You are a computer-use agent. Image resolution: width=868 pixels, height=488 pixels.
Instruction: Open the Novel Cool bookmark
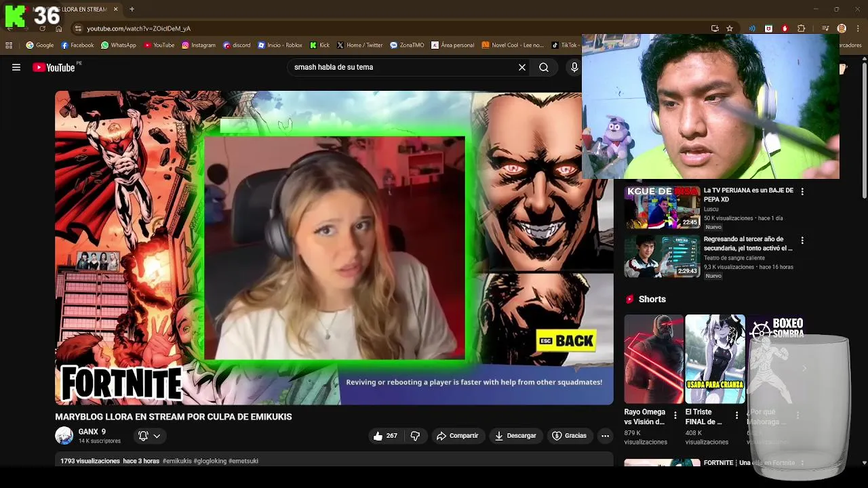coord(513,45)
